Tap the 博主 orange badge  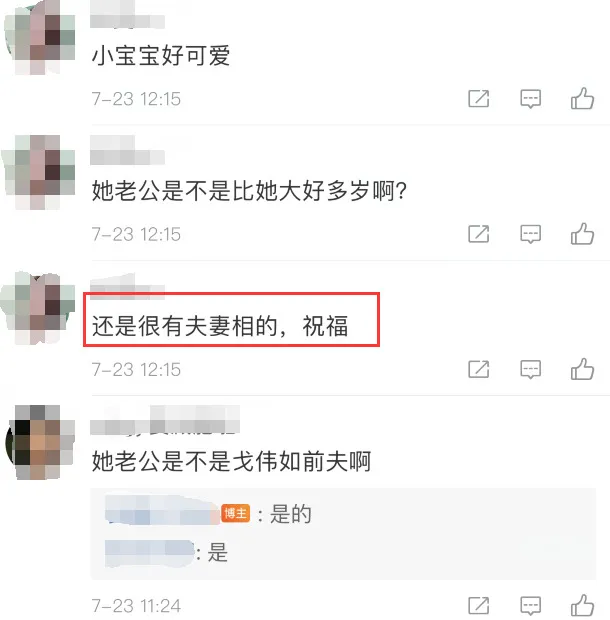pos(236,514)
